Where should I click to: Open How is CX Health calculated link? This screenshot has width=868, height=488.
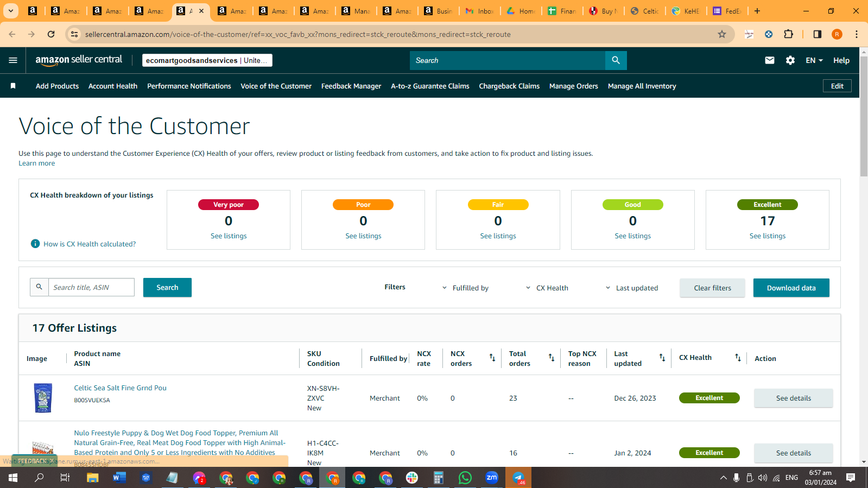tap(90, 244)
